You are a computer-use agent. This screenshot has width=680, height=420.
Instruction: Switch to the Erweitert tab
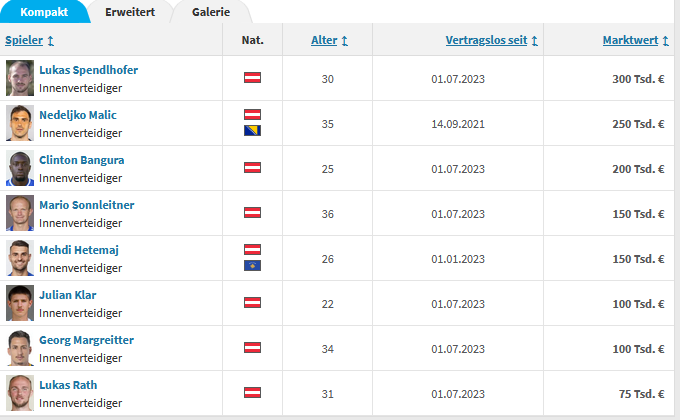coord(130,12)
